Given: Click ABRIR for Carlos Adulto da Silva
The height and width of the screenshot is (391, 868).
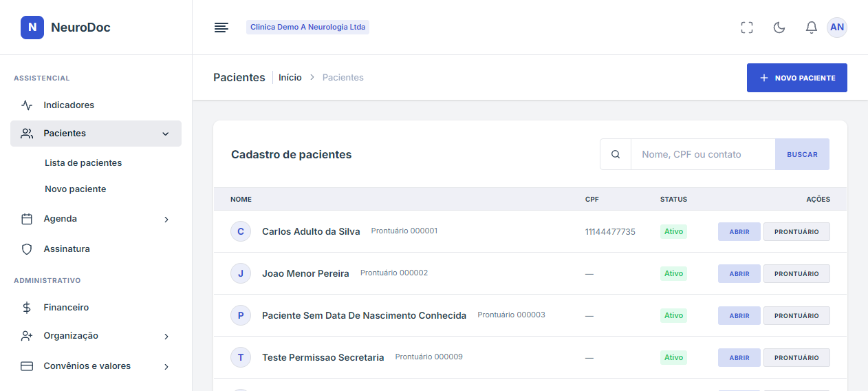Looking at the screenshot, I should click(x=739, y=231).
